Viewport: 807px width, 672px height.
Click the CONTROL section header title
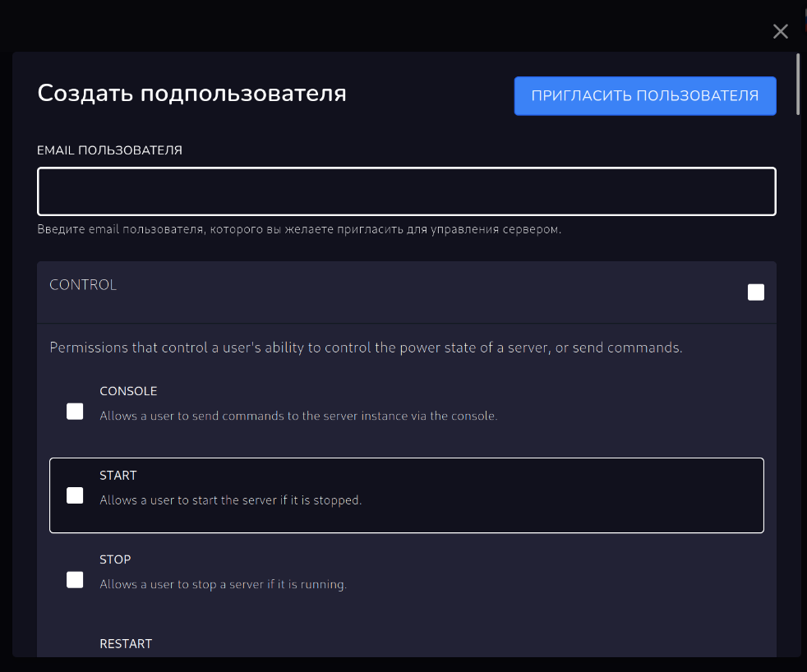[x=83, y=285]
